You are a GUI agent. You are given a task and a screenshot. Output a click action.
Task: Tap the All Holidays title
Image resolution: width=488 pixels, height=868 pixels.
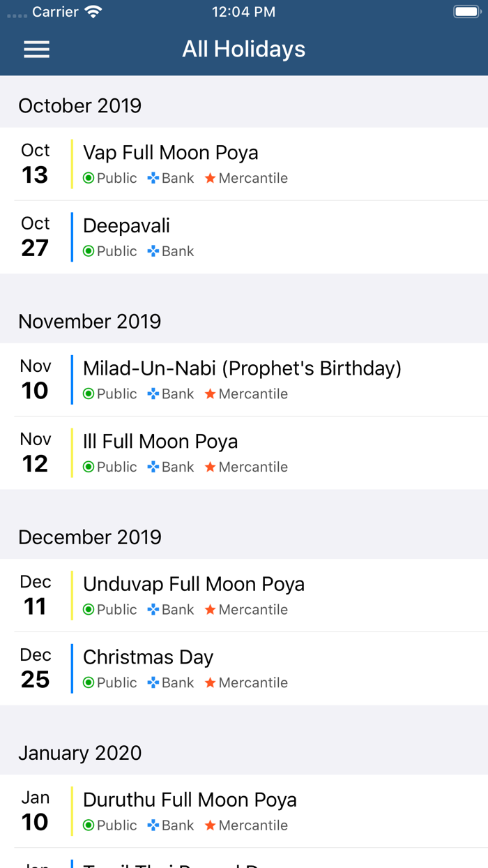(244, 49)
